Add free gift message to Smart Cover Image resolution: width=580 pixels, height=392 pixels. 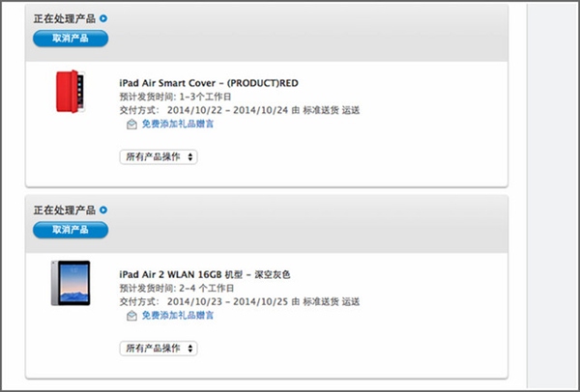178,125
